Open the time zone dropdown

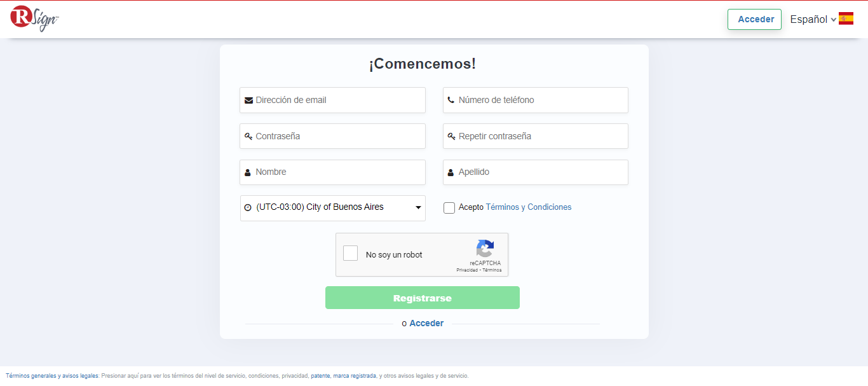coord(332,208)
